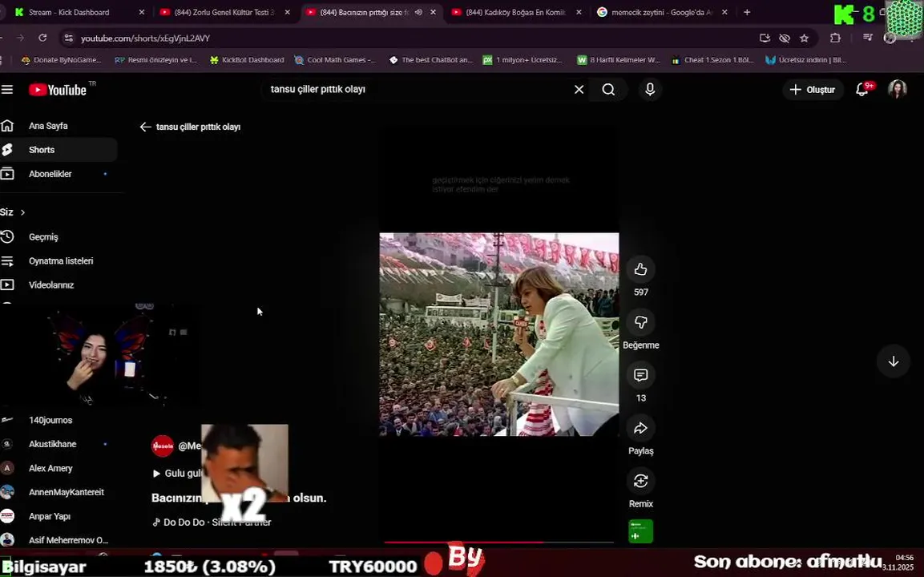Screen dimensions: 924x577
Task: Share the short via Paylaş arrow
Action: click(x=640, y=429)
